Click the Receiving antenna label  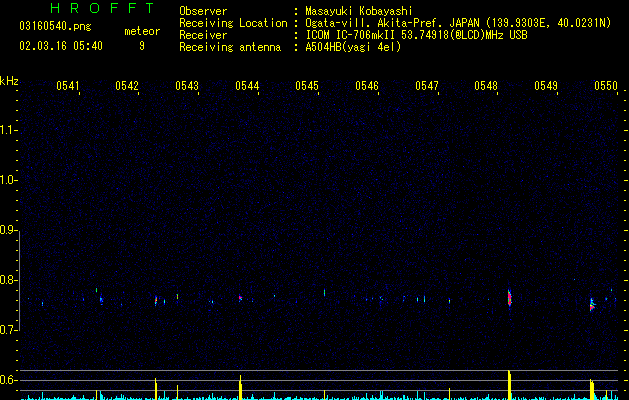(x=230, y=47)
